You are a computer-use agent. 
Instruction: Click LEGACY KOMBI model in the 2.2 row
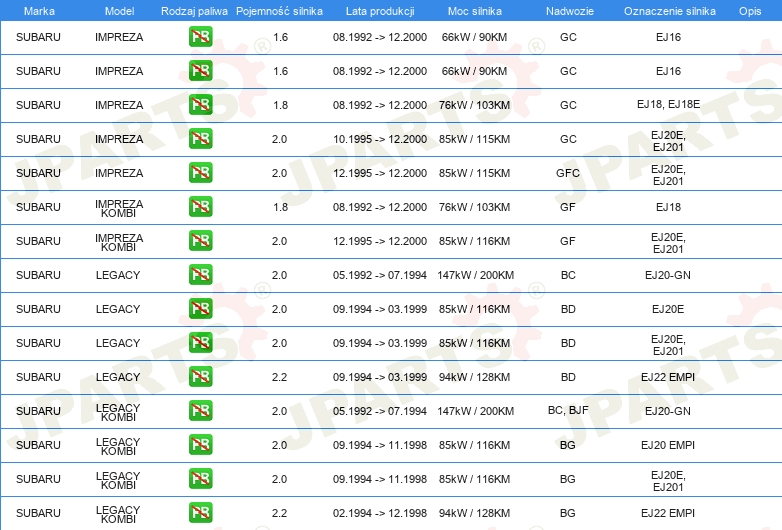(118, 515)
